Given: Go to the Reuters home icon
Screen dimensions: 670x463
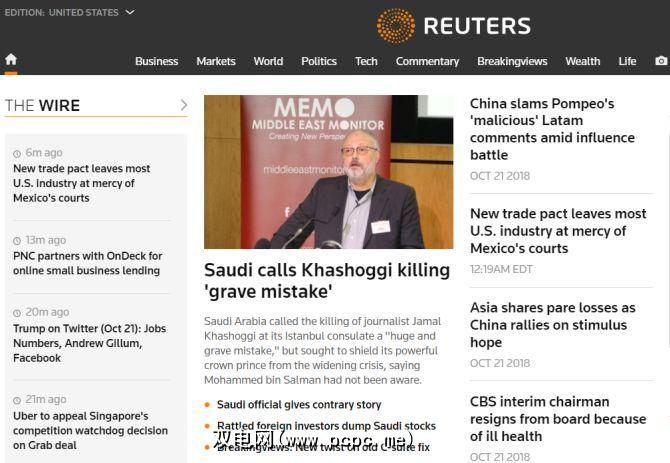Looking at the screenshot, I should coord(11,59).
